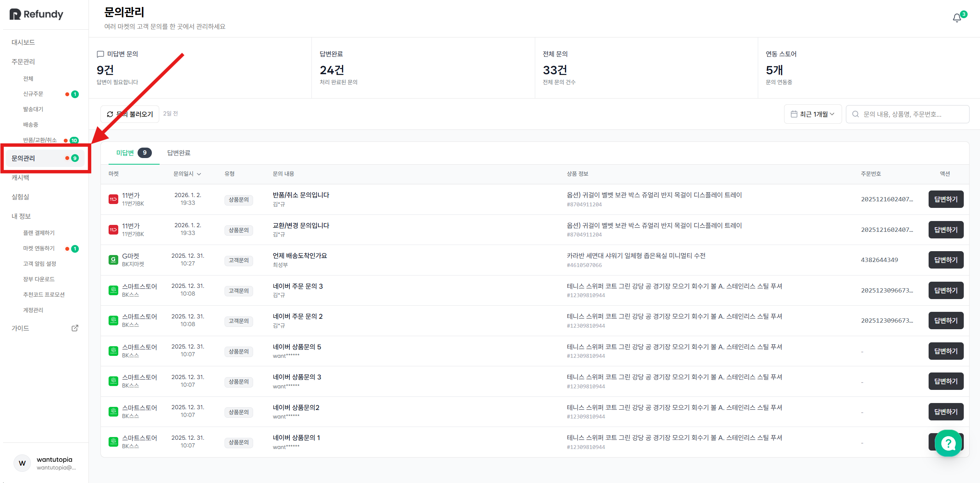Click 답변하기 for 네이버 상품문의 5
Image resolution: width=980 pixels, height=483 pixels.
(946, 351)
